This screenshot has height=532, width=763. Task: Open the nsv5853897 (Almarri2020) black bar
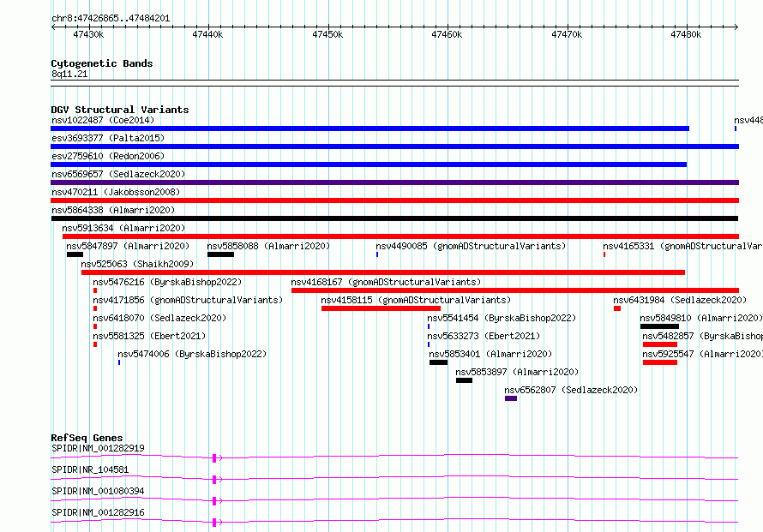[x=464, y=380]
